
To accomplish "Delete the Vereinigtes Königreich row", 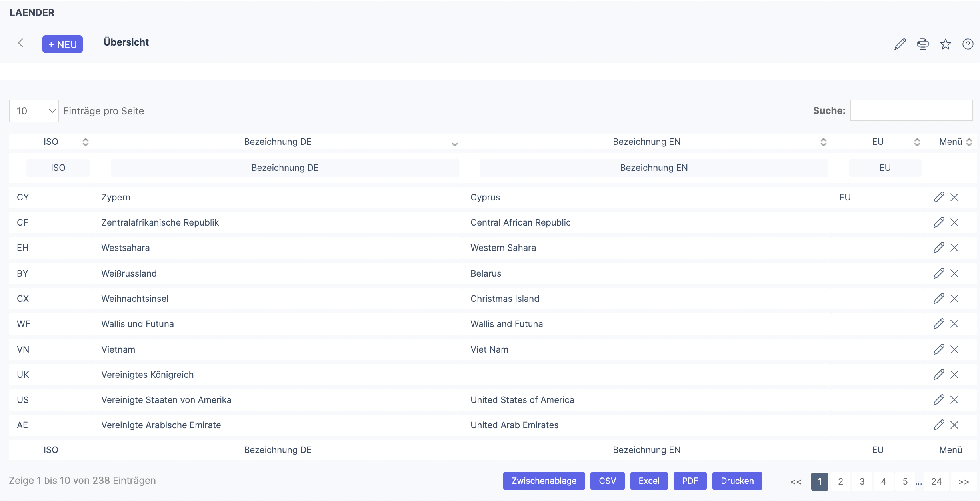I will point(954,375).
